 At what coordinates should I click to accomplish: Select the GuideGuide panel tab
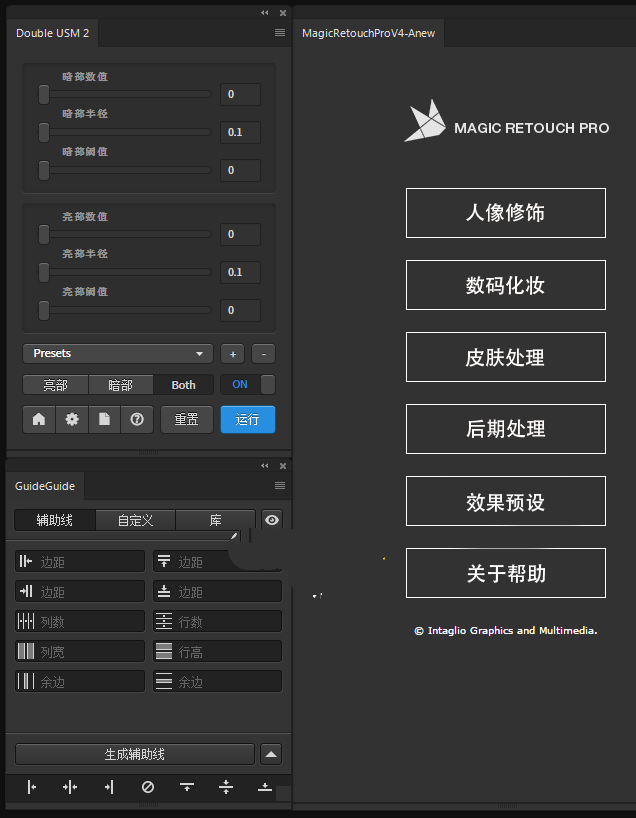[x=45, y=486]
